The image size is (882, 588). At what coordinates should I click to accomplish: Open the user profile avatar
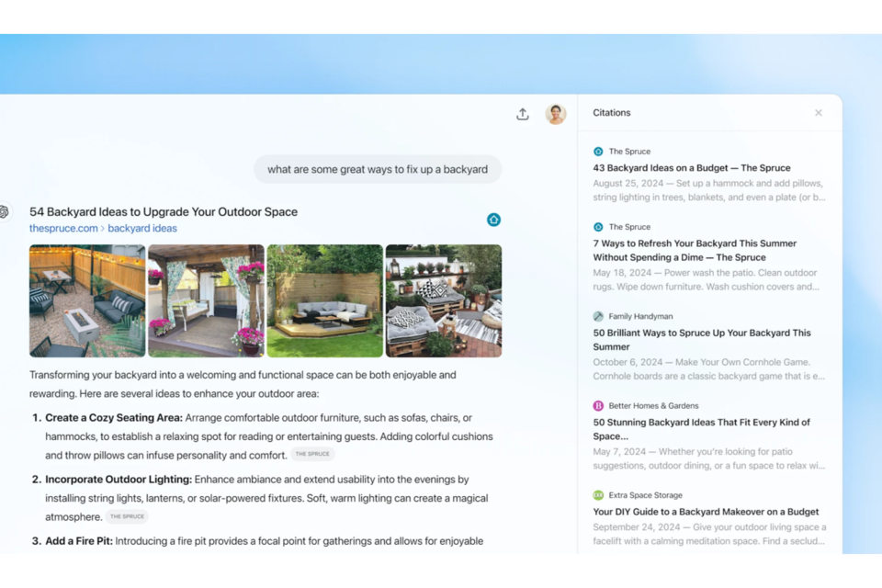click(556, 114)
